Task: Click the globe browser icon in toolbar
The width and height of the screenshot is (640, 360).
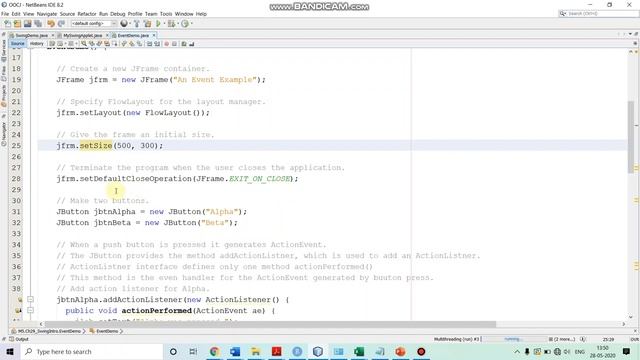Action: tap(124, 24)
